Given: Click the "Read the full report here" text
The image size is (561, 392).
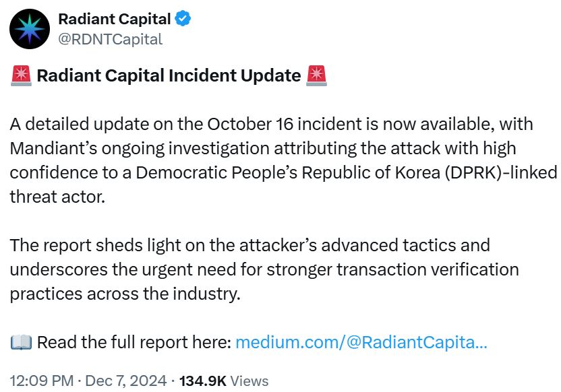Looking at the screenshot, I should [134, 342].
